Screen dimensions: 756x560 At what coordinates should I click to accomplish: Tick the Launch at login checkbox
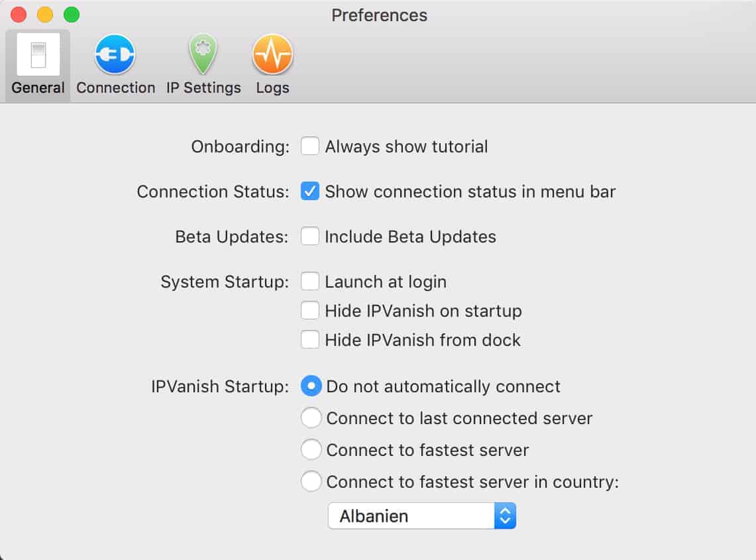pyautogui.click(x=309, y=281)
